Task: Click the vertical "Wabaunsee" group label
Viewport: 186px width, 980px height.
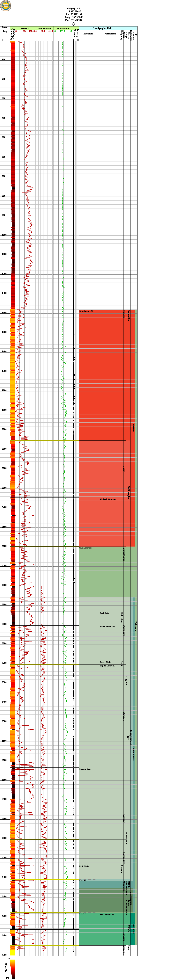Action: coord(124,631)
